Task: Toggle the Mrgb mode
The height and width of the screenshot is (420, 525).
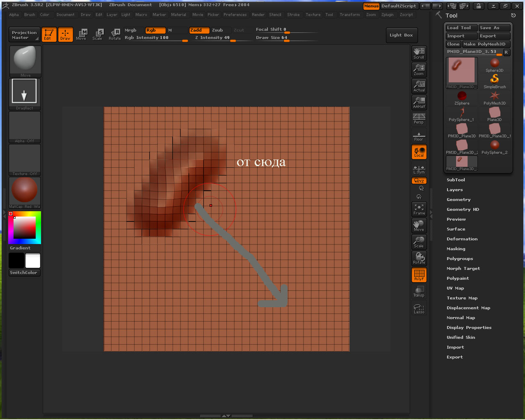Action: click(x=134, y=30)
